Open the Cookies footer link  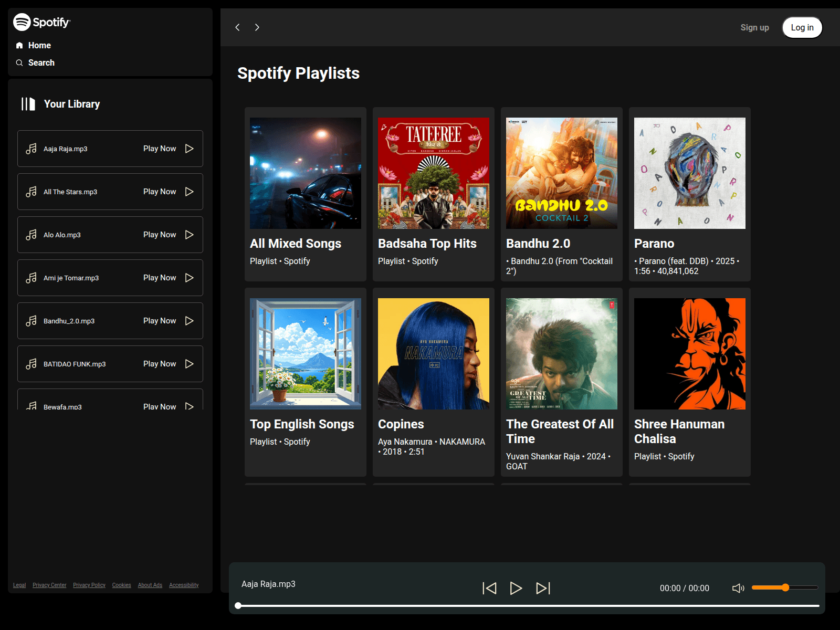pos(121,585)
